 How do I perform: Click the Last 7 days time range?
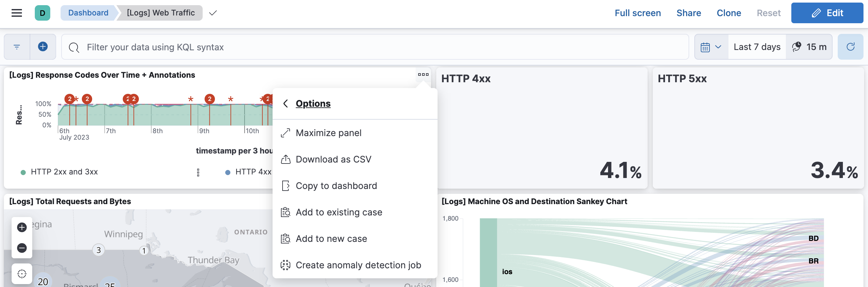click(x=757, y=47)
